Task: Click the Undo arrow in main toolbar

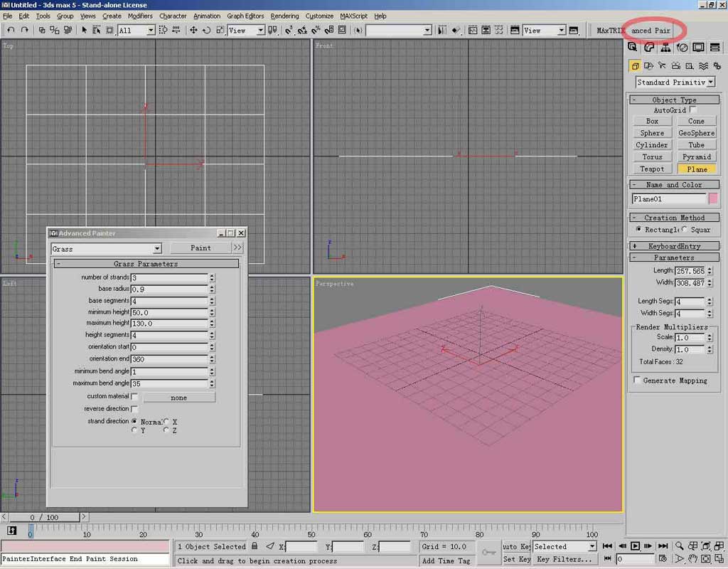Action: [x=11, y=30]
